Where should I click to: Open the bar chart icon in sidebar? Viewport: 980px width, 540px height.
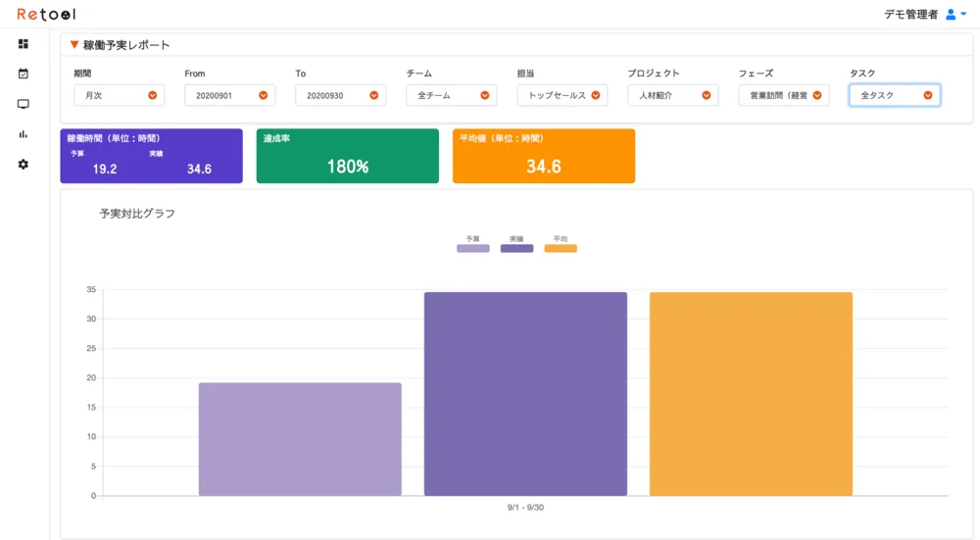24,133
